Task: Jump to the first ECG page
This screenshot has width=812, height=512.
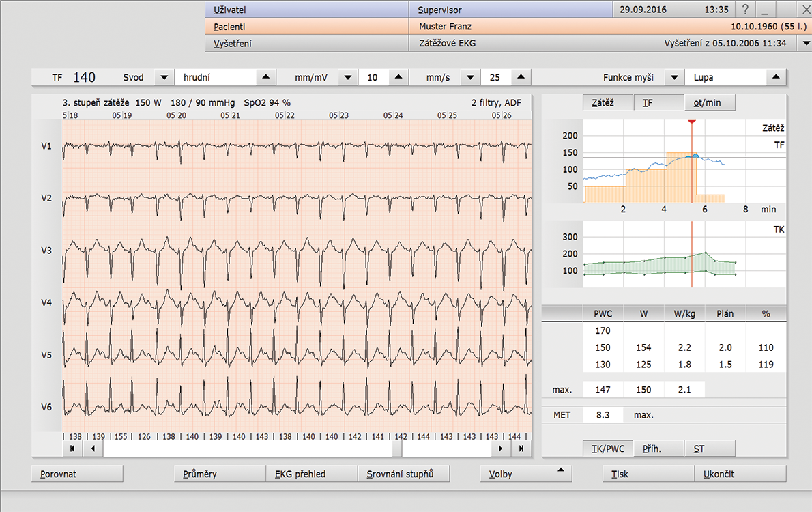Action: point(72,449)
